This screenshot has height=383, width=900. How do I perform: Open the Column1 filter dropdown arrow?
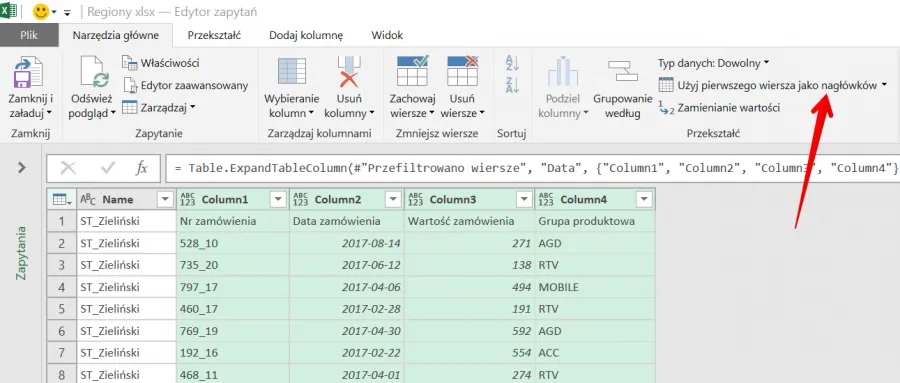pos(278,199)
